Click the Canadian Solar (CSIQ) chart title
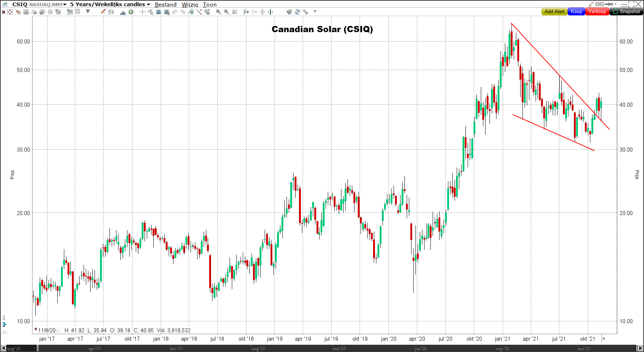 click(322, 29)
